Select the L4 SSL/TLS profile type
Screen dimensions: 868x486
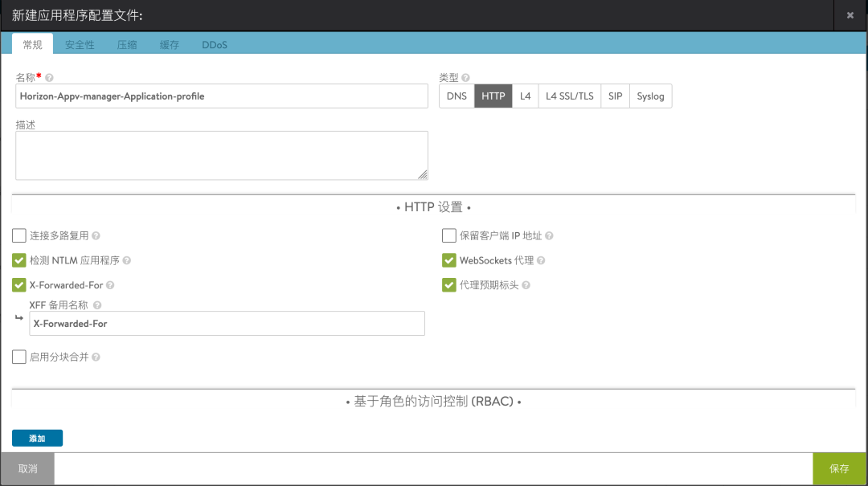pos(570,96)
